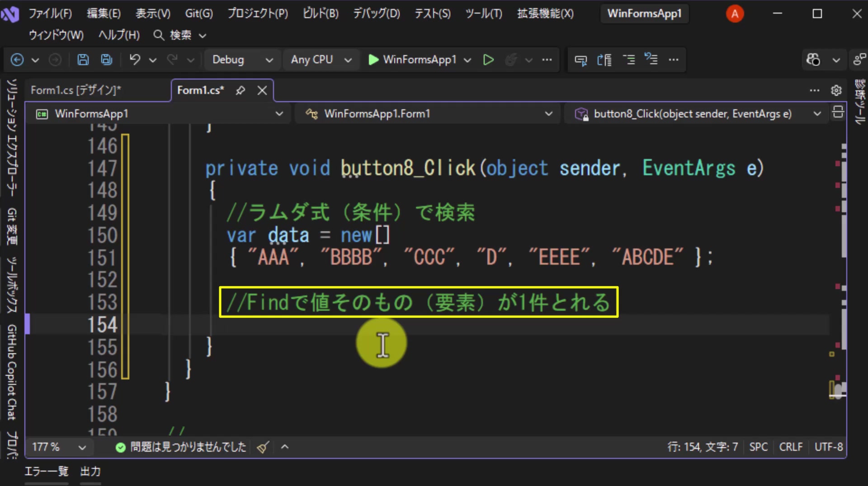Screen dimensions: 868x486
Task: Click the live share person icon at the top right
Action: tap(859, 60)
